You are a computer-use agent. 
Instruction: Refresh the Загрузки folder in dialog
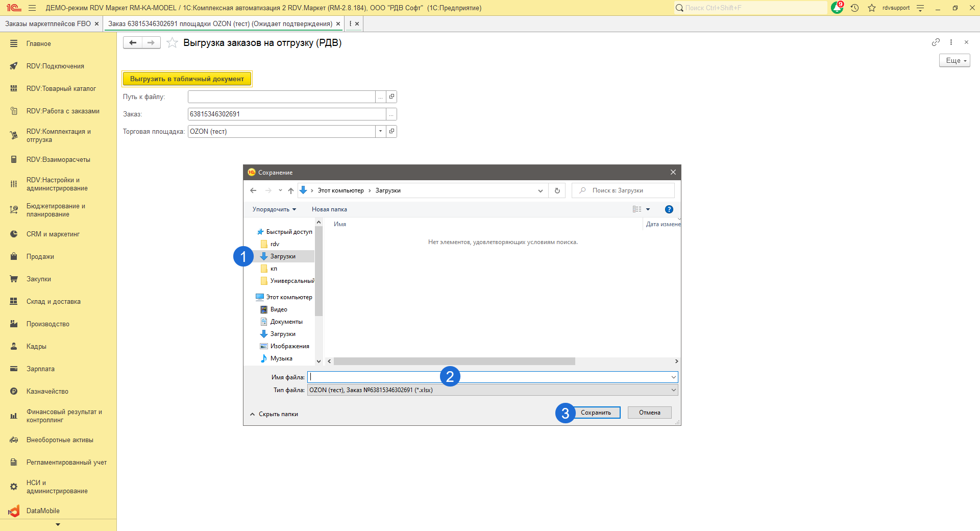pyautogui.click(x=557, y=191)
